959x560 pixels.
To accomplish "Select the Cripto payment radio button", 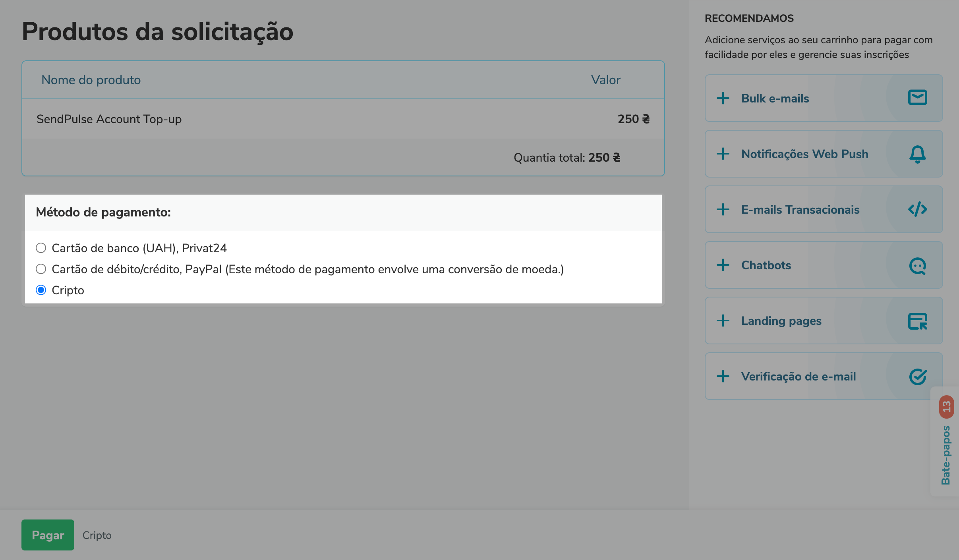I will pyautogui.click(x=41, y=290).
